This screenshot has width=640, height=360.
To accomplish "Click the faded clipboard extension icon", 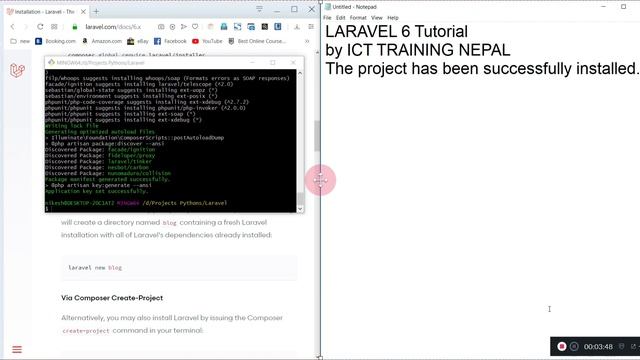I will [x=211, y=27].
